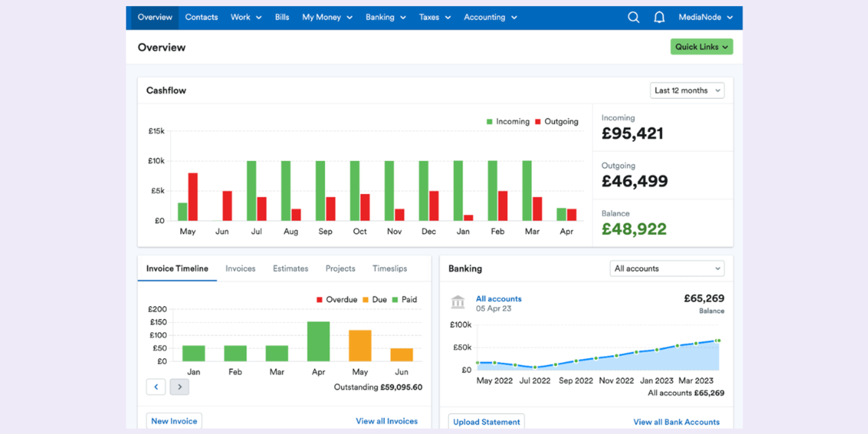Viewport: 868px width, 434px height.
Task: Select Contacts in the navigation bar
Action: [x=201, y=17]
